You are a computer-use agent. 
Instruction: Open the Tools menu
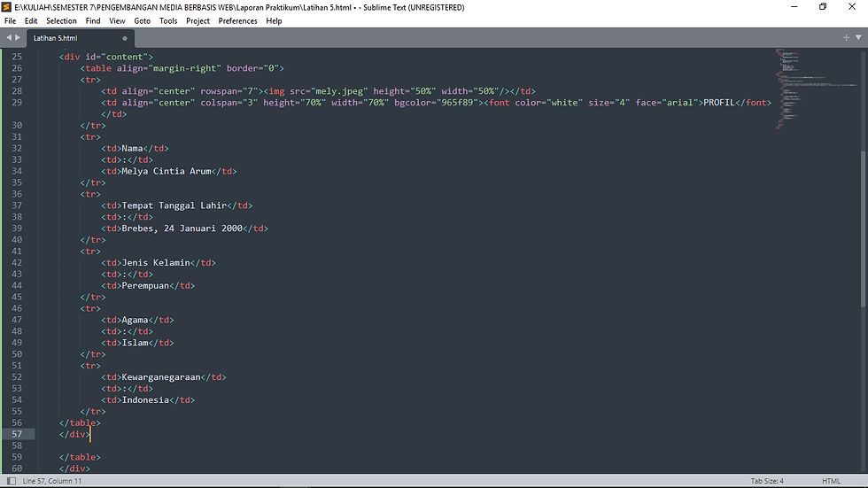[x=168, y=21]
